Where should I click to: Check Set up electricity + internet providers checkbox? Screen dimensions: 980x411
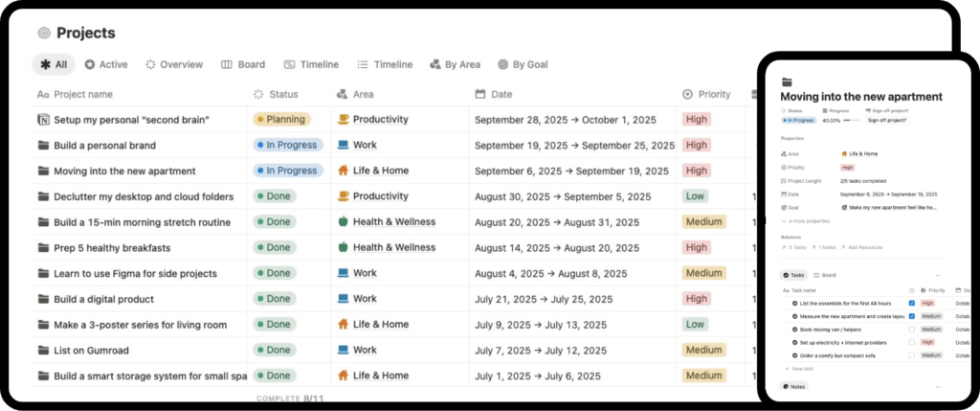pos(912,342)
